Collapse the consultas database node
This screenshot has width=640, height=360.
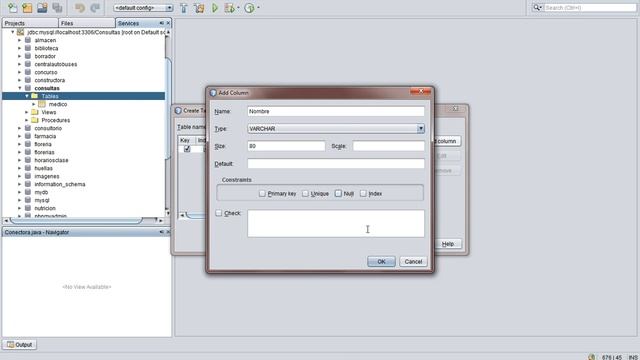[x=20, y=88]
